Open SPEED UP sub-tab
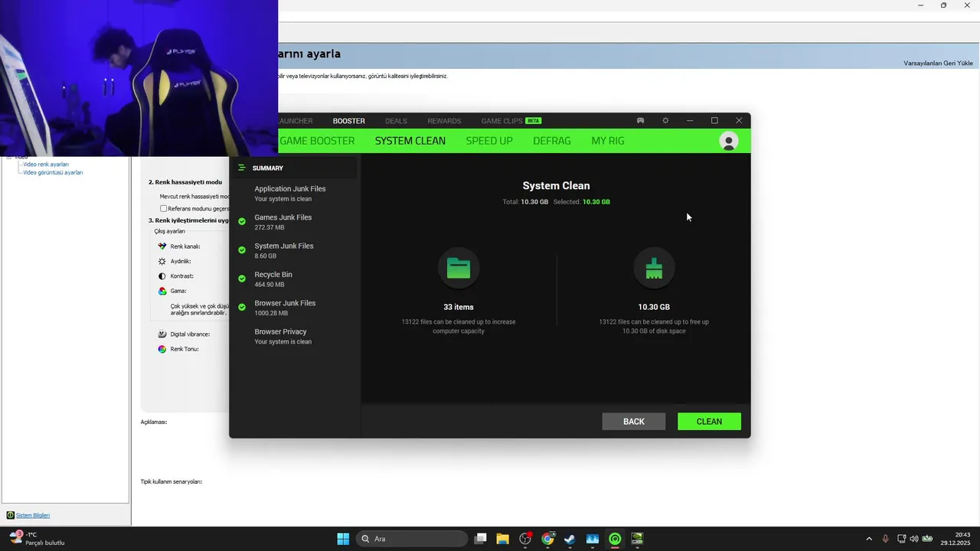This screenshot has width=980, height=551. pyautogui.click(x=489, y=141)
